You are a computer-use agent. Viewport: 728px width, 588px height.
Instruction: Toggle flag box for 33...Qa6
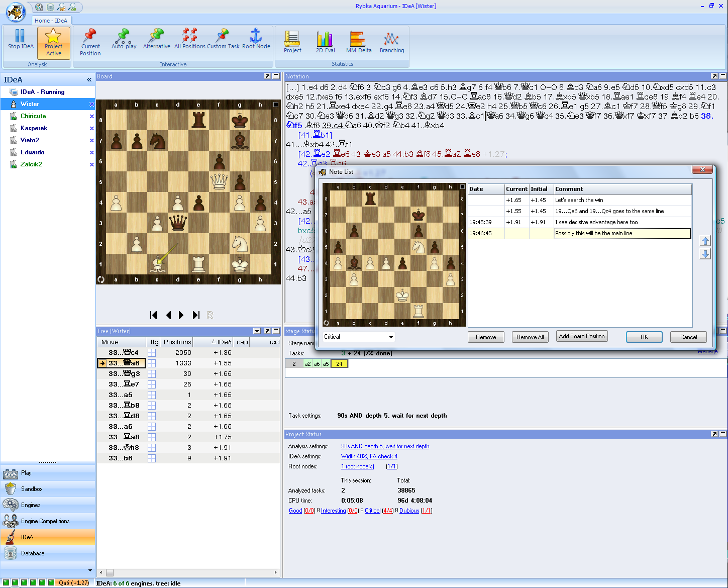[x=152, y=363]
